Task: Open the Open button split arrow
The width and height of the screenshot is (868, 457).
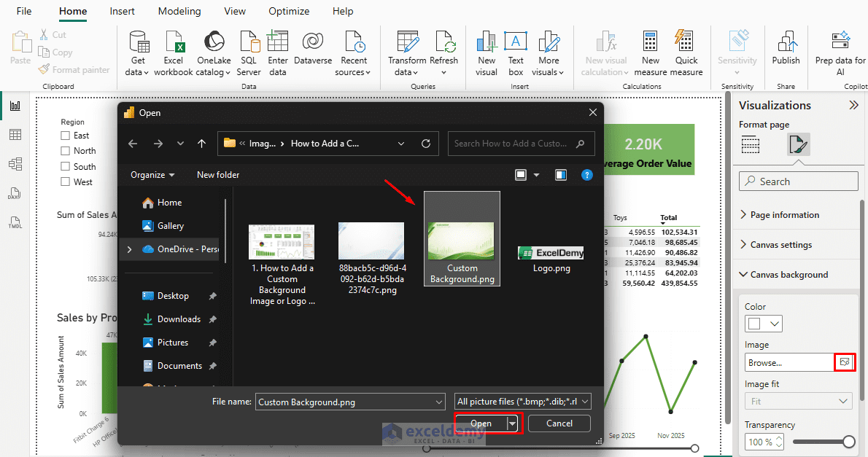Action: point(513,423)
